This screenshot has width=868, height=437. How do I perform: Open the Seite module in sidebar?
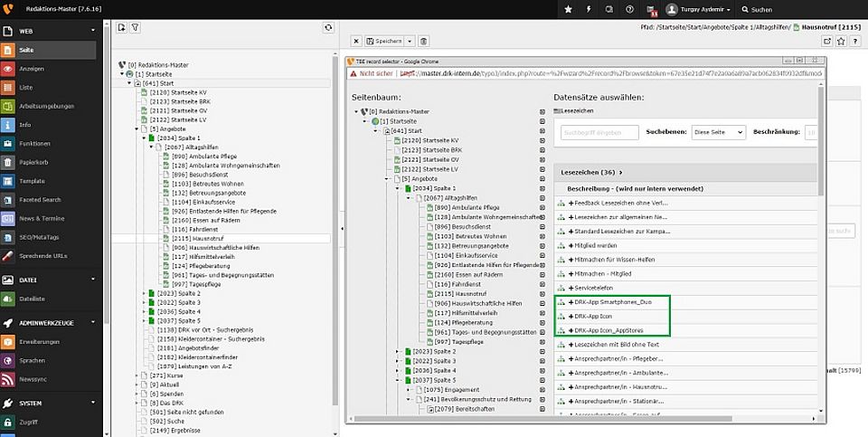pos(25,50)
